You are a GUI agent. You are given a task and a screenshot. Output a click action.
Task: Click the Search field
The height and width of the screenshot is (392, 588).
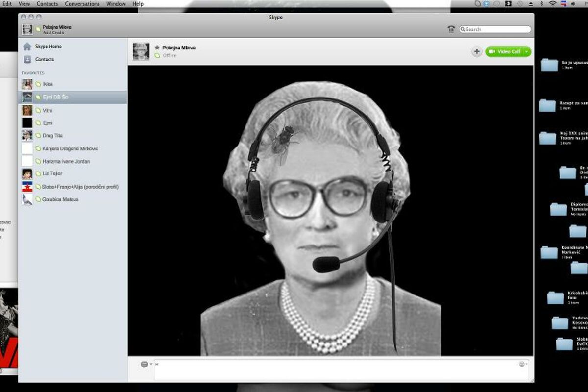tap(497, 29)
